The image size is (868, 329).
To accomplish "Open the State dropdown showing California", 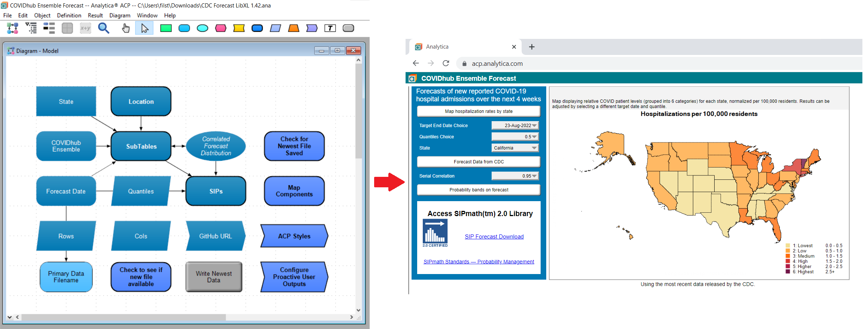I will [x=515, y=148].
